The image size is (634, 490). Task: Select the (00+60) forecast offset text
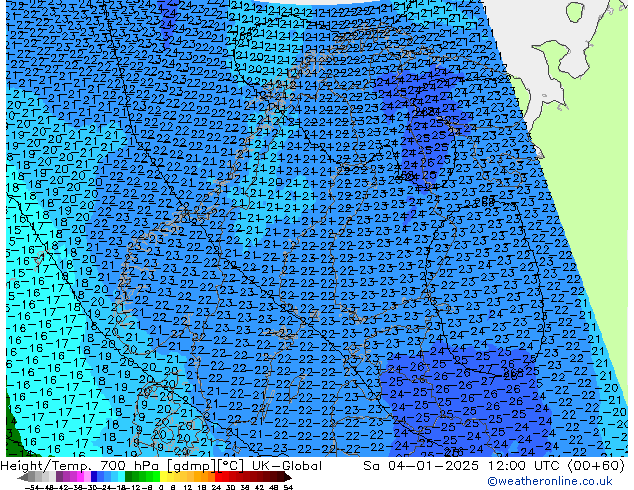596,466
